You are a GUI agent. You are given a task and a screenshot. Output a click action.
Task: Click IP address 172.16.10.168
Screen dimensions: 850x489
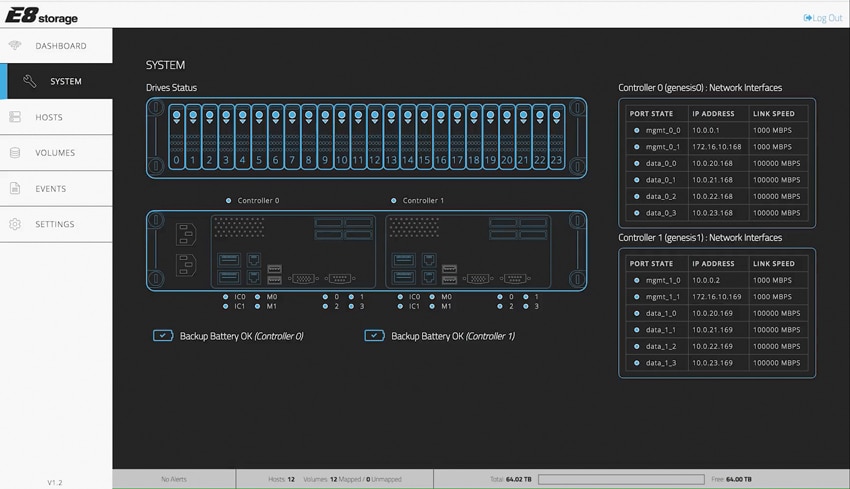(717, 147)
